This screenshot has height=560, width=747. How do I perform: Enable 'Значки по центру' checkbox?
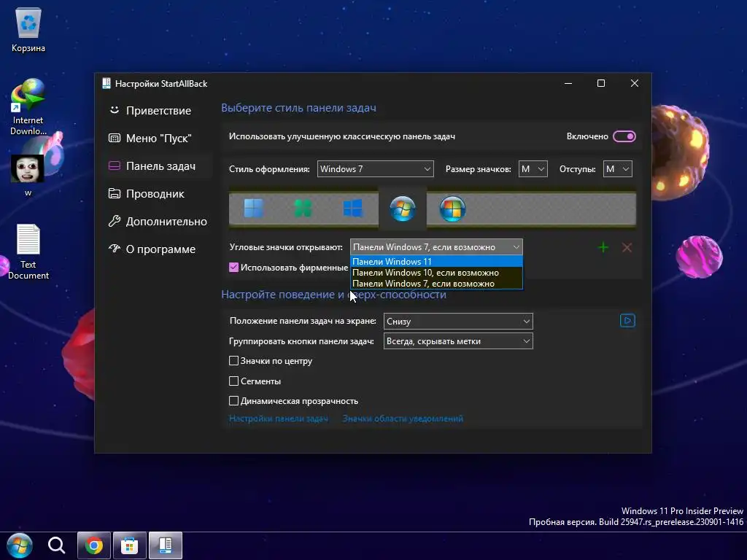point(233,360)
